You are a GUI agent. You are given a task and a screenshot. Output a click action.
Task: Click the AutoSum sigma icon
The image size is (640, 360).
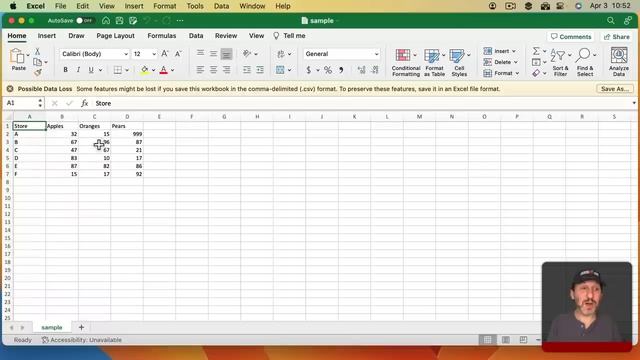click(x=536, y=51)
